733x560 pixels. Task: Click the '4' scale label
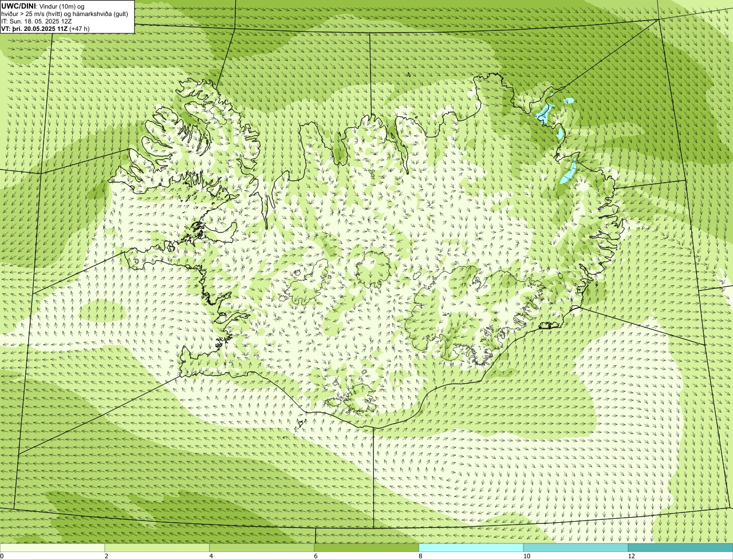click(211, 556)
